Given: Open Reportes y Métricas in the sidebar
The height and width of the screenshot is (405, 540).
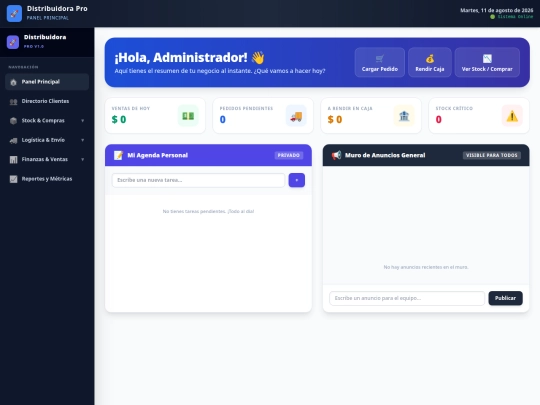Looking at the screenshot, I should point(47,179).
